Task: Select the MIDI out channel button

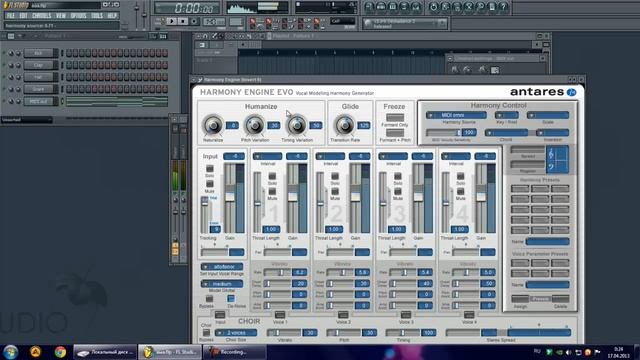Action: tap(38, 101)
